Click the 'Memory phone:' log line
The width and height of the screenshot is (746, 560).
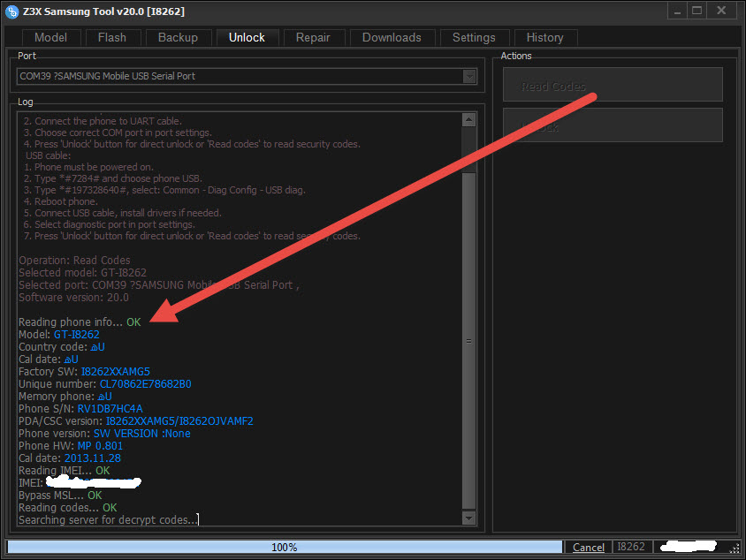point(65,397)
